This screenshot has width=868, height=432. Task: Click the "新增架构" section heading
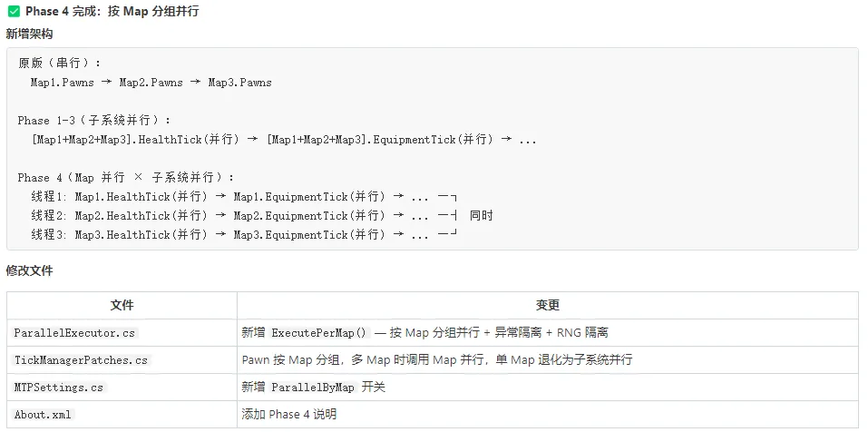point(29,34)
